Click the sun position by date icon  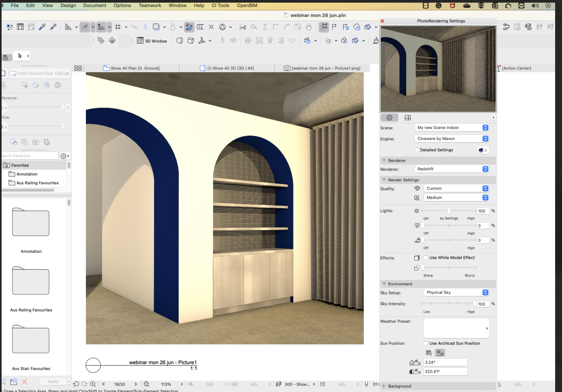click(429, 353)
